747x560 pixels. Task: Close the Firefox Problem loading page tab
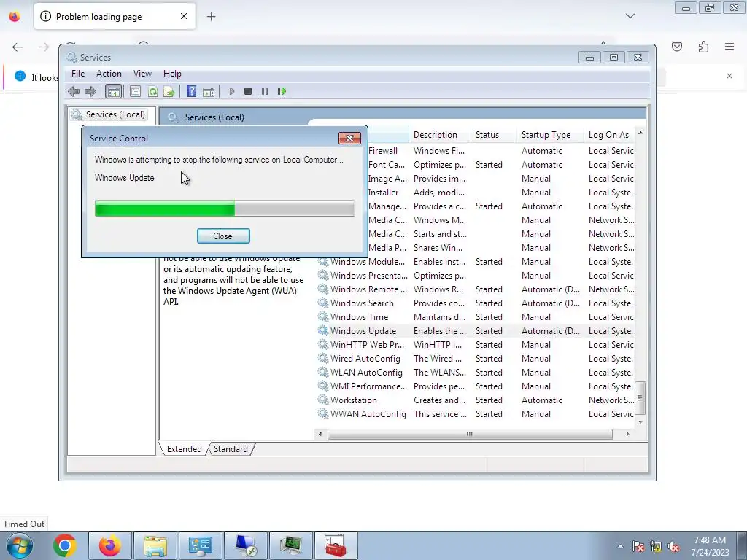click(184, 16)
